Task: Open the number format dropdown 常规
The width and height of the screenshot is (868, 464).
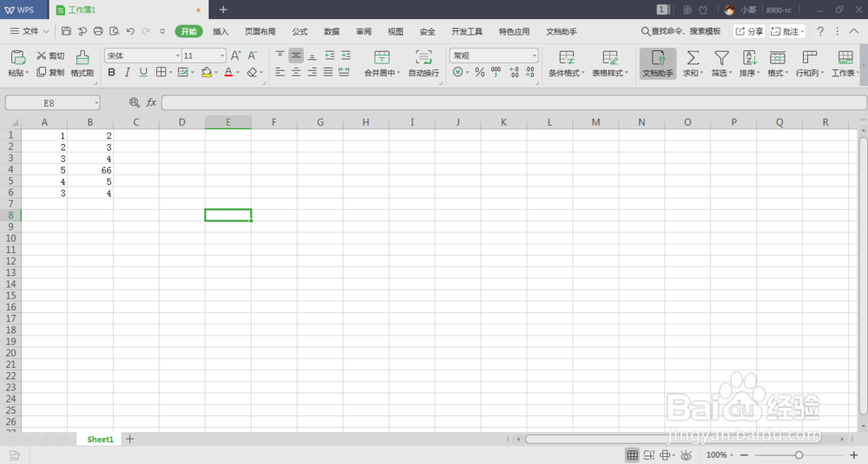Action: coord(534,56)
